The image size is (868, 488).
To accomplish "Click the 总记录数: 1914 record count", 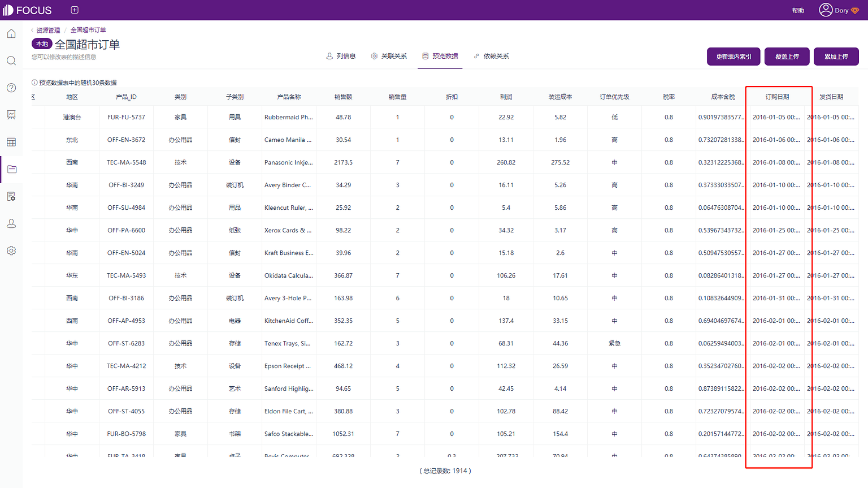I will (x=445, y=470).
